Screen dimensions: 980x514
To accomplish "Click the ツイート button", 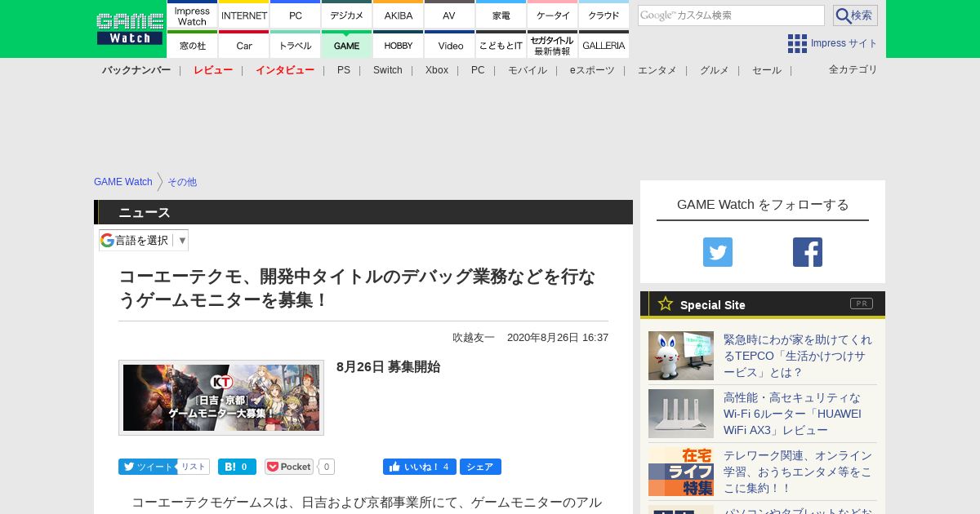I will coord(148,467).
